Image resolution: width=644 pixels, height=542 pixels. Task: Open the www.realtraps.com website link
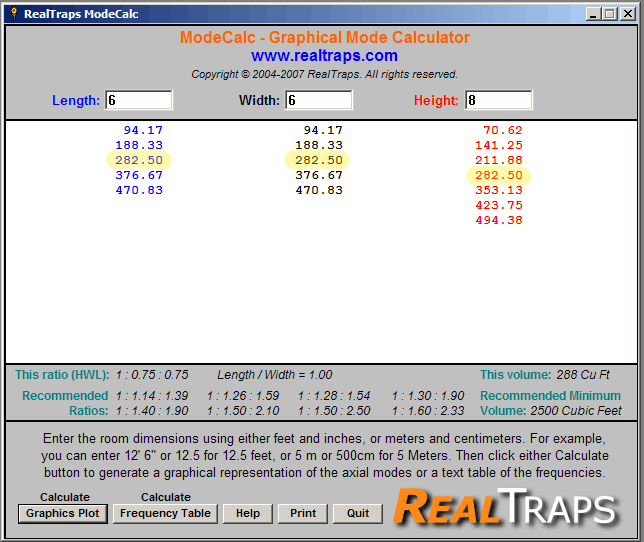click(x=324, y=56)
